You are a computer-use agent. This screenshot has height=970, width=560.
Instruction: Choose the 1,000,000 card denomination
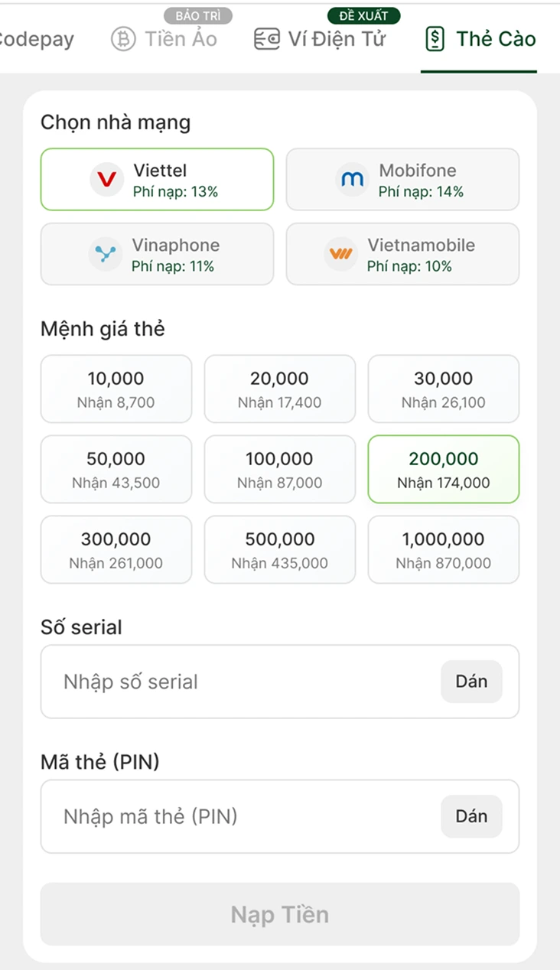pos(443,549)
